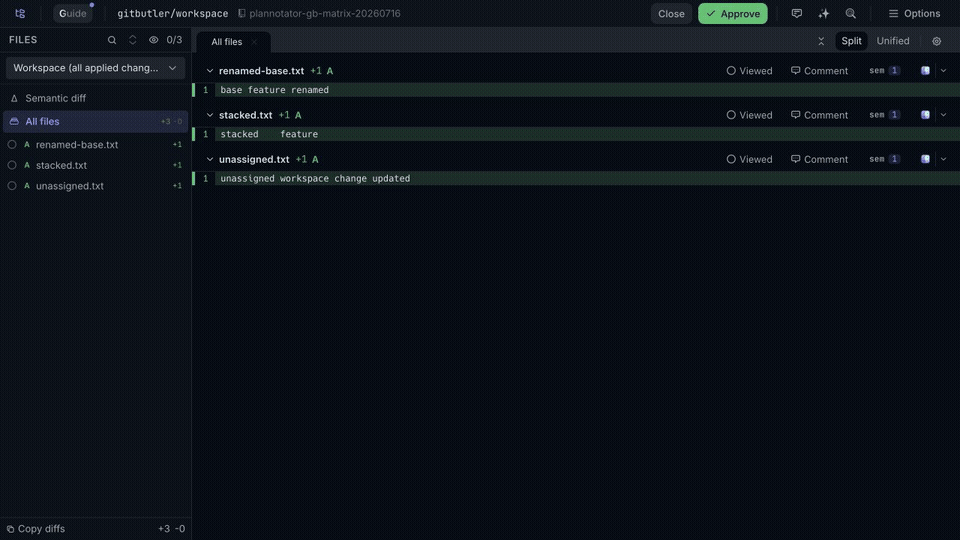Toggle Viewed for renamed-base.txt
Viewport: 960px width, 540px height.
[x=749, y=71]
